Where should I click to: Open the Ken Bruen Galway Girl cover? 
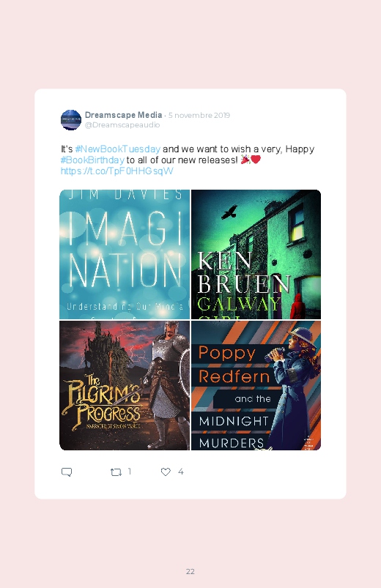point(256,254)
